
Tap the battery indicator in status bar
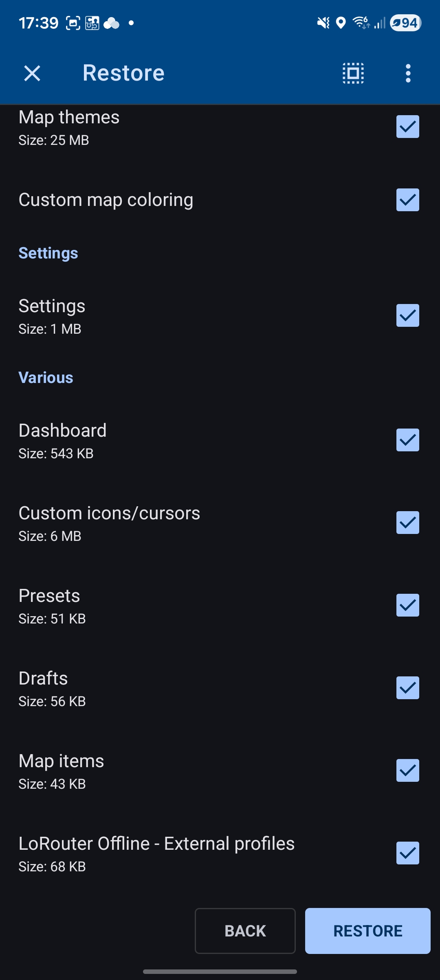pos(405,23)
